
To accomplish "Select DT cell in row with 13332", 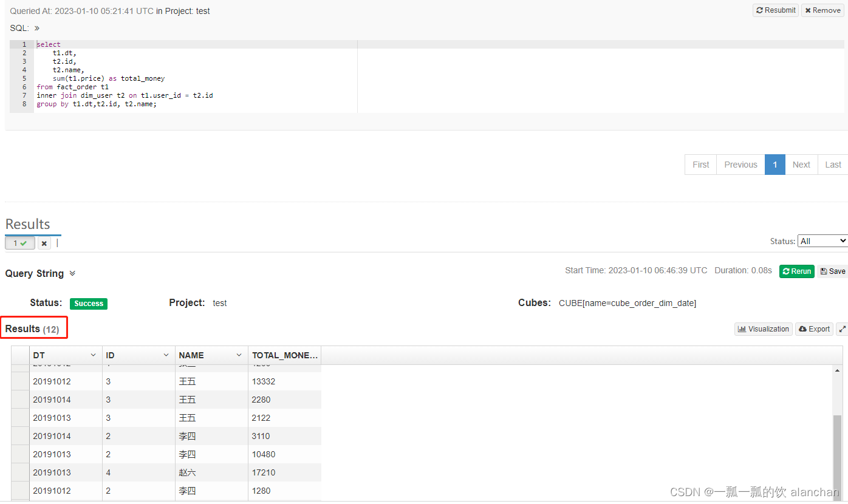I will (x=66, y=381).
